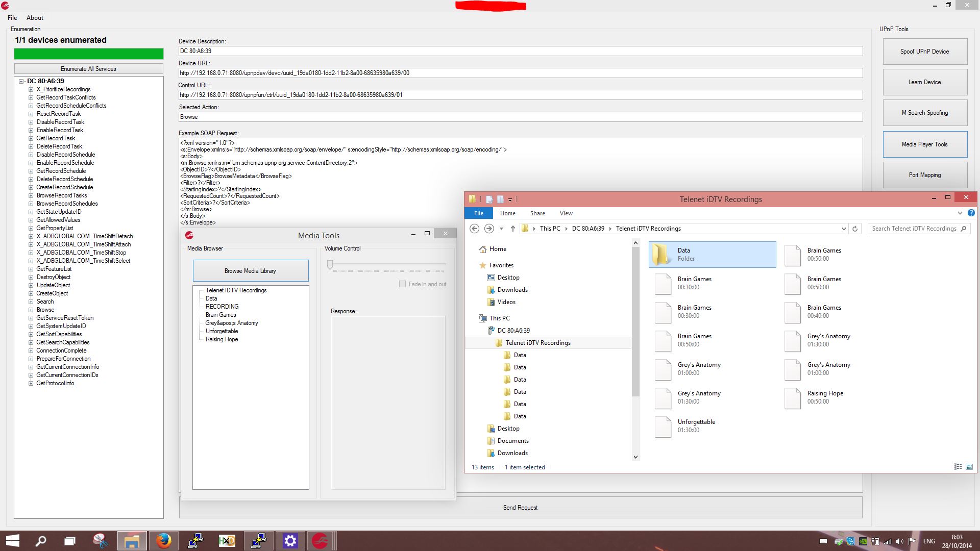Click the Windows Start button

(12, 540)
